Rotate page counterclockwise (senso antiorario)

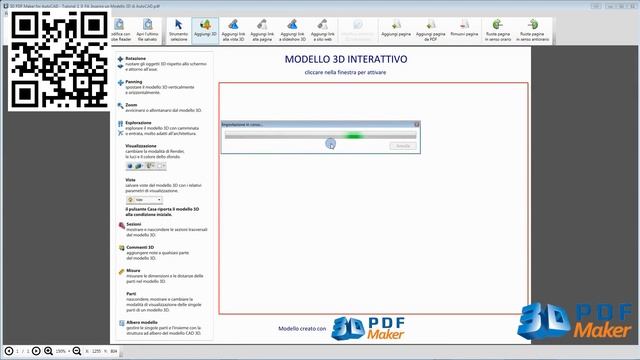coord(532,30)
